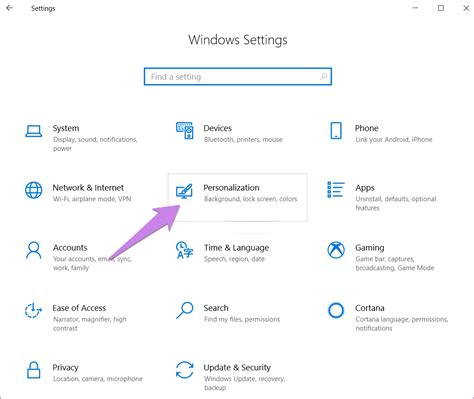The width and height of the screenshot is (474, 399).
Task: Select the Privacy lock icon
Action: (x=34, y=370)
